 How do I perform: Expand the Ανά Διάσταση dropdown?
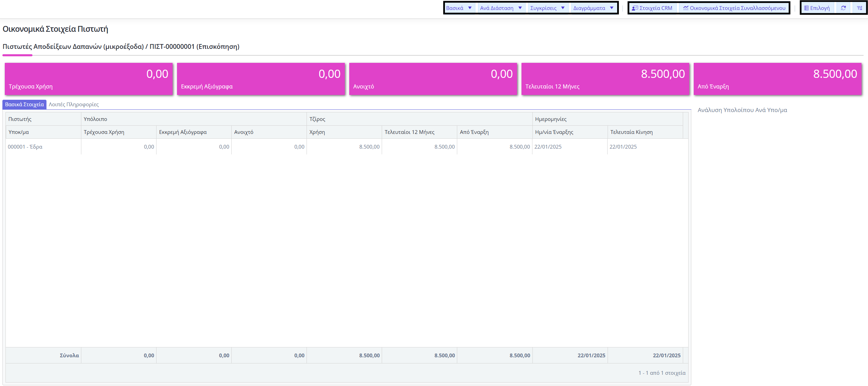pyautogui.click(x=501, y=8)
